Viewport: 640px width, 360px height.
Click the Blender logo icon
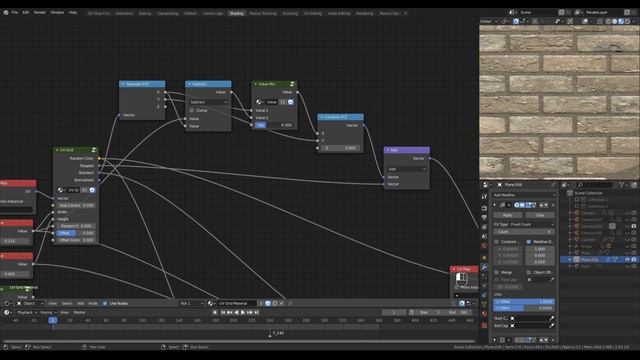point(6,13)
